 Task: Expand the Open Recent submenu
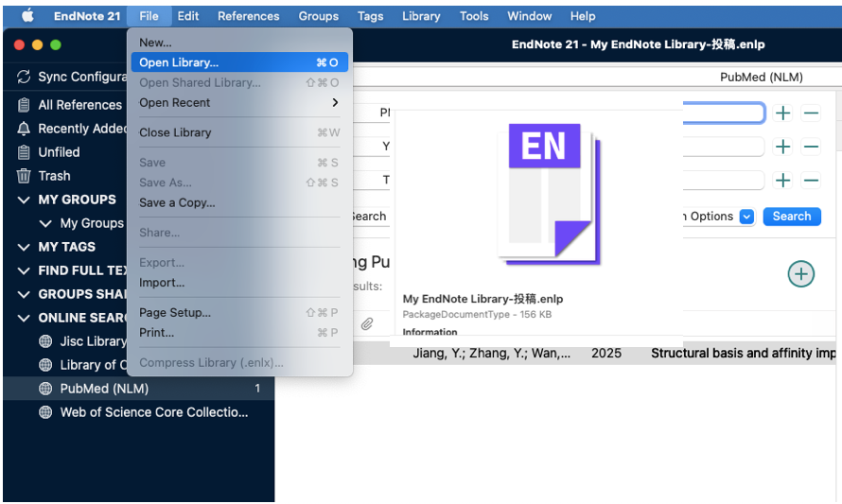tap(334, 103)
